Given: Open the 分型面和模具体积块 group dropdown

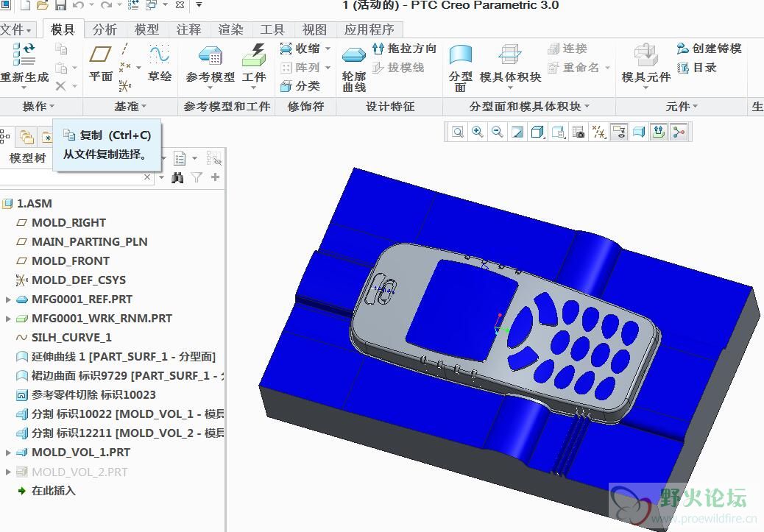Looking at the screenshot, I should point(529,106).
